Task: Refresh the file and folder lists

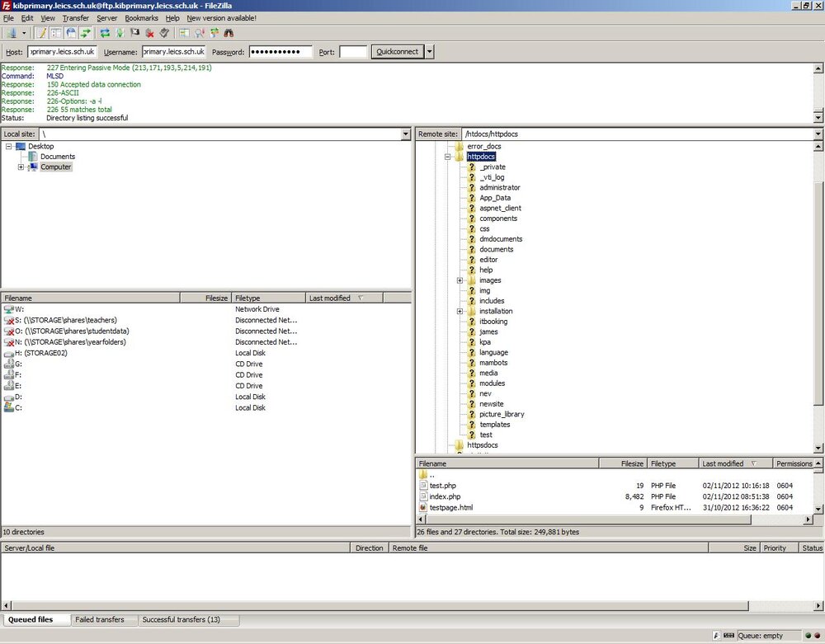Action: pyautogui.click(x=105, y=33)
